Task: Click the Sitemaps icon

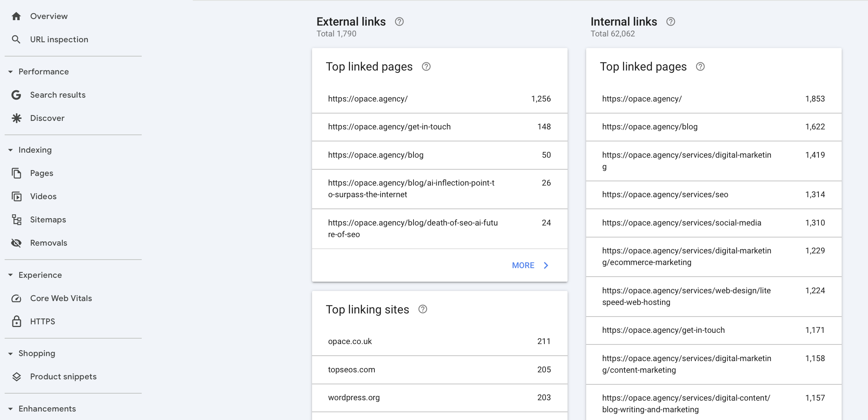Action: [x=16, y=219]
